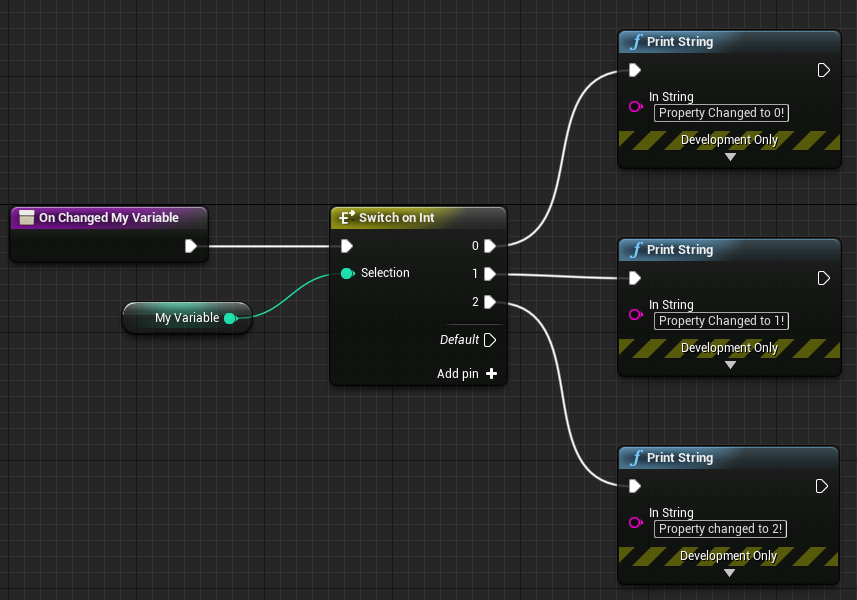
Task: Click top Print String exec output pin
Action: (824, 70)
